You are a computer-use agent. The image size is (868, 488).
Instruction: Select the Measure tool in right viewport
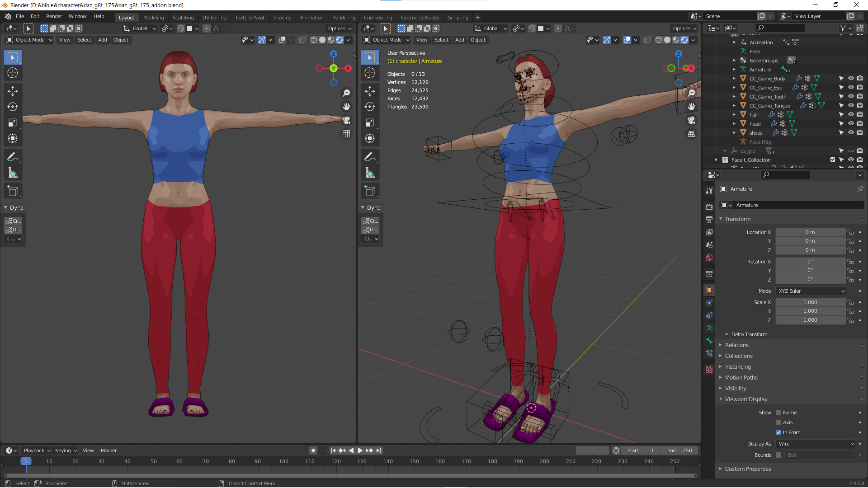click(x=370, y=173)
